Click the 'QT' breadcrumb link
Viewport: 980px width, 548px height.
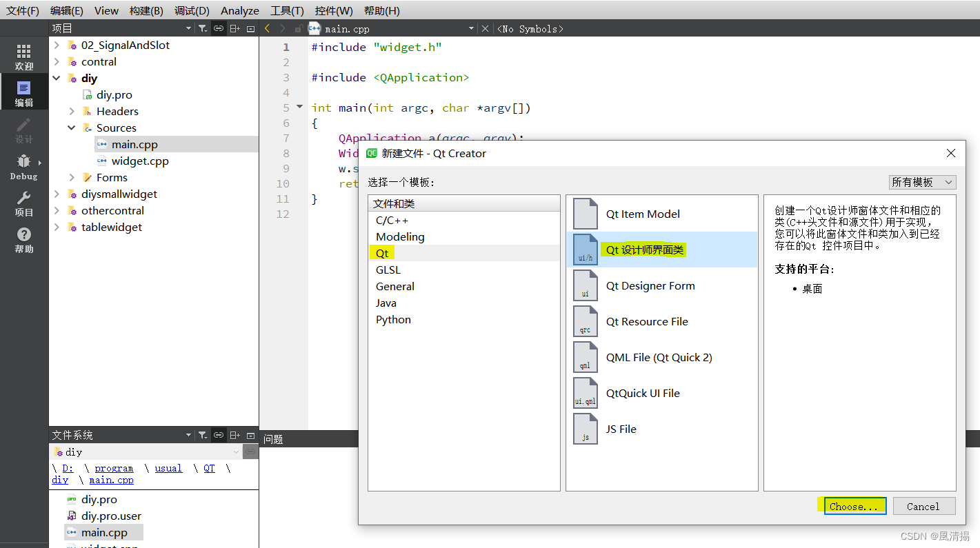[x=209, y=468]
